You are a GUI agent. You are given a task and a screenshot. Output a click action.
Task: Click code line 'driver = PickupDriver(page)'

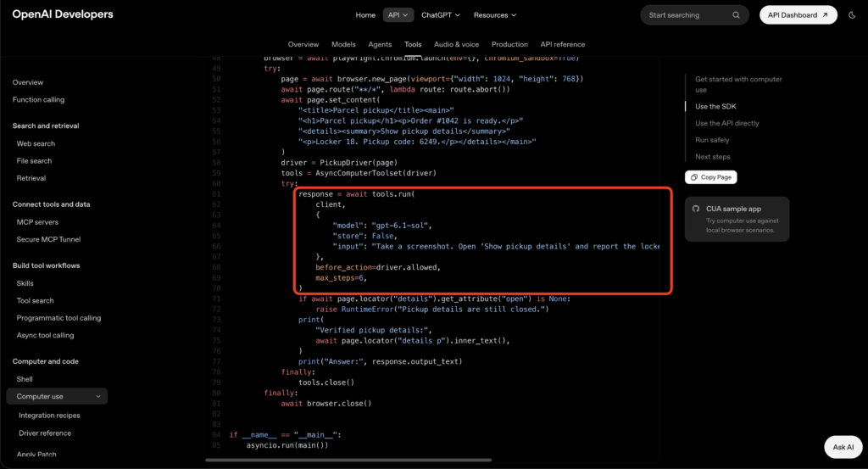[x=339, y=163]
